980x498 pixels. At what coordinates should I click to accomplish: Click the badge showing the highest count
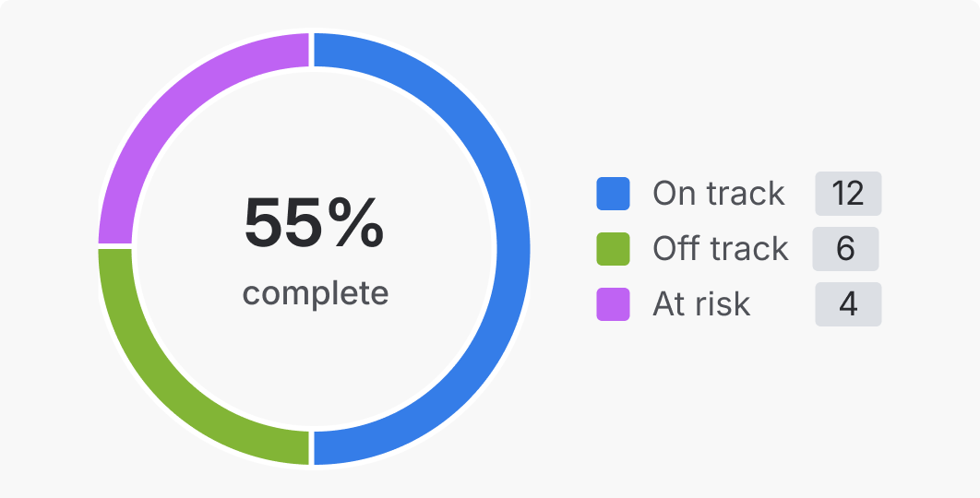coord(848,194)
